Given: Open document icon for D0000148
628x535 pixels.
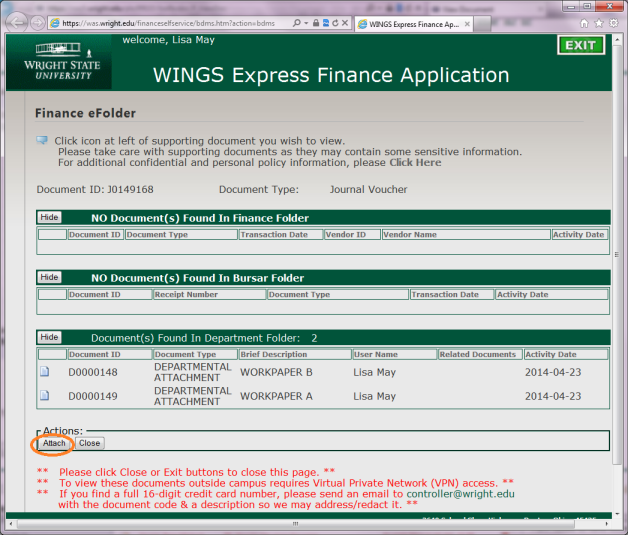Looking at the screenshot, I should (44, 372).
